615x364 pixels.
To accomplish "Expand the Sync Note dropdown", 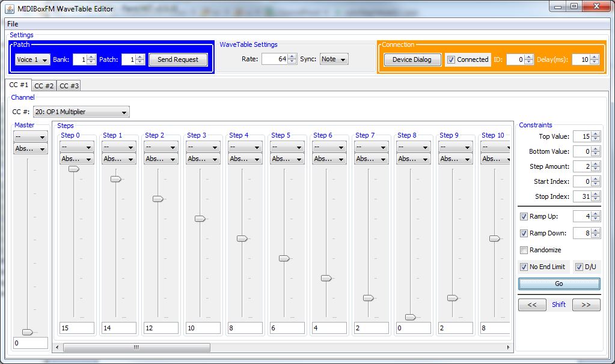I will point(334,59).
